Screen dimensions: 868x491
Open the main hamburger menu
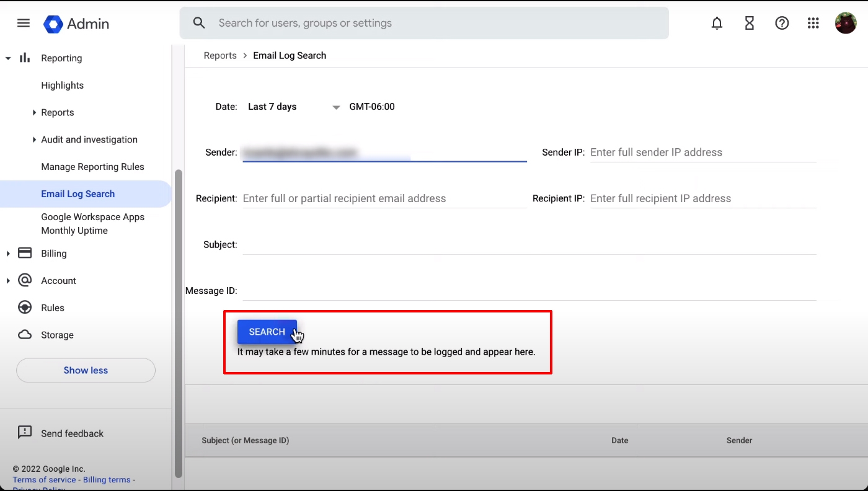[x=24, y=24]
